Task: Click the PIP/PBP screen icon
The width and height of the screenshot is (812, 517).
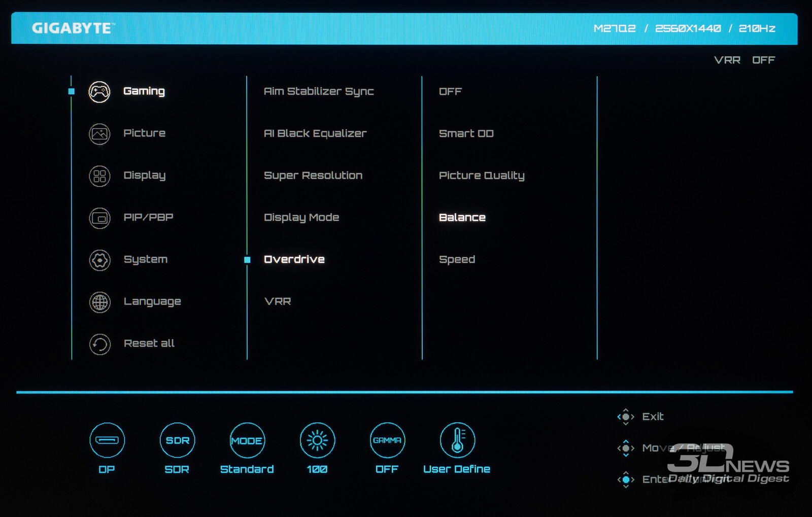Action: point(99,218)
